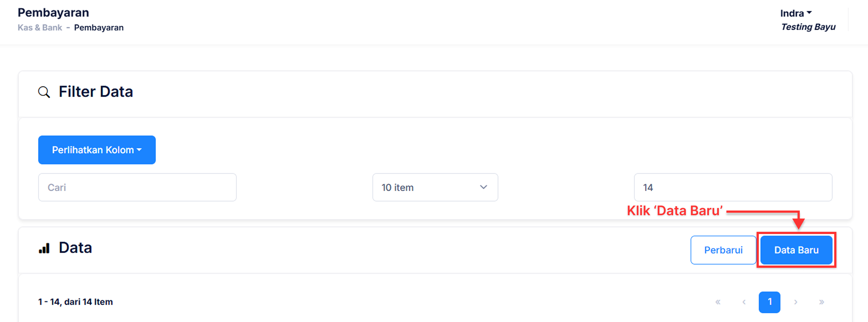Jump to the last page with double-right arrows
The width and height of the screenshot is (868, 322).
[x=821, y=302]
